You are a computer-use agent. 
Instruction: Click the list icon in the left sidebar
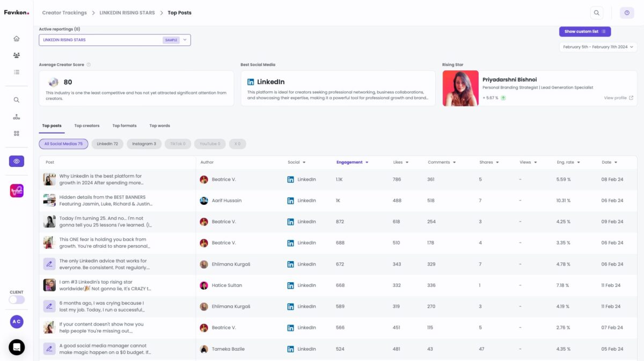(x=16, y=71)
